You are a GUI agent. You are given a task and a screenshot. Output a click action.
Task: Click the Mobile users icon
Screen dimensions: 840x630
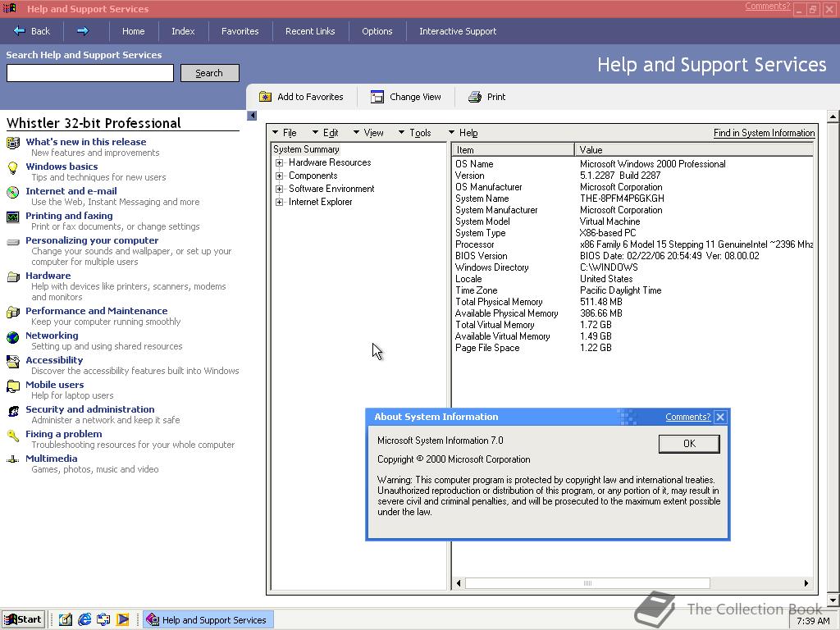13,386
